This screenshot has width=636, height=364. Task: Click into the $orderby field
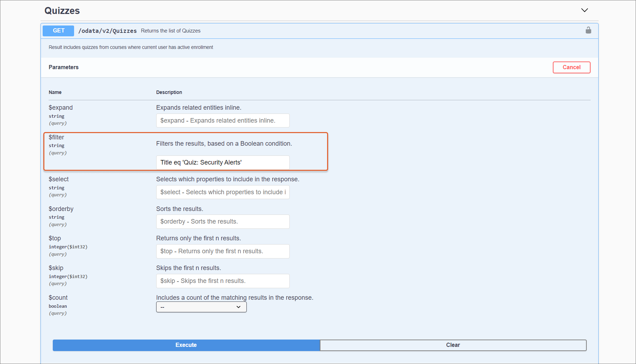[x=223, y=222]
